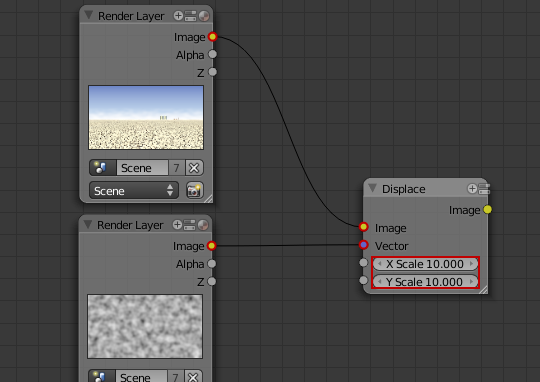
Task: Click the sky Render Layer node resize corner
Action: point(208,199)
